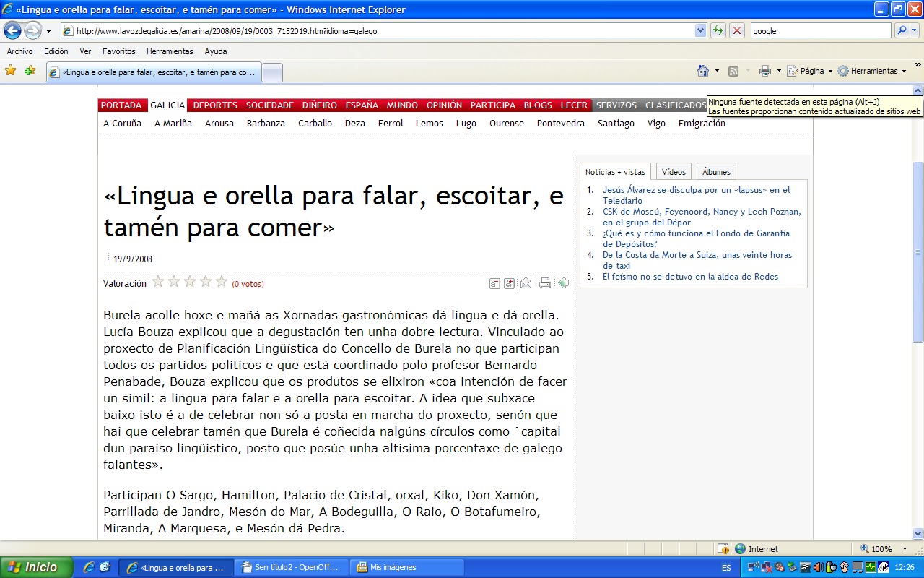Stop loading with the red X icon
This screenshot has width=924, height=578.
(x=737, y=30)
